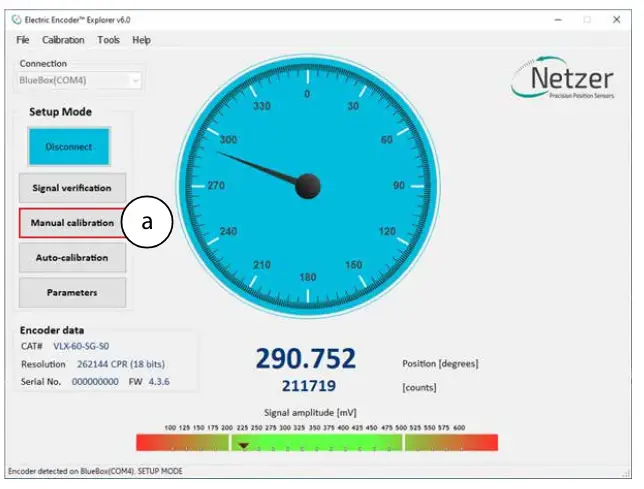Open the Help menu
Screen dimensions: 644x489
142,40
